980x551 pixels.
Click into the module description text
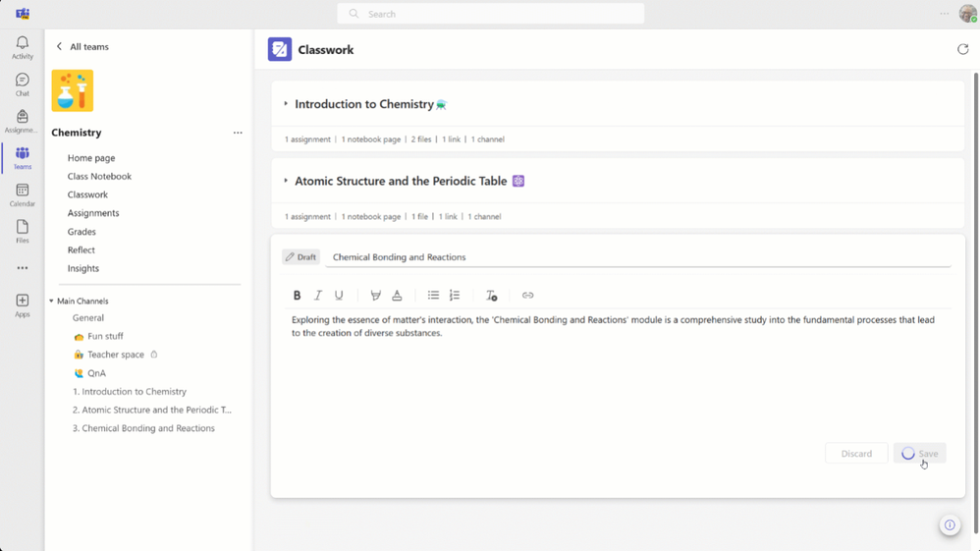[613, 326]
